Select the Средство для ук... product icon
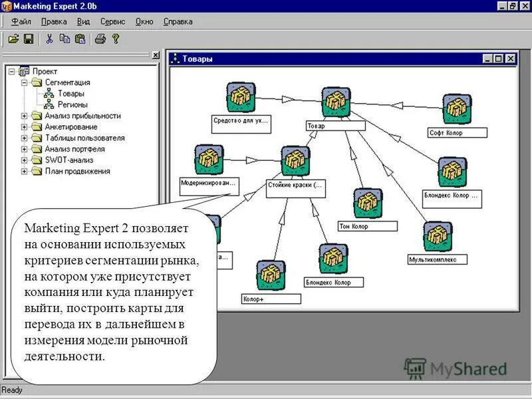532x399 pixels. point(241,97)
